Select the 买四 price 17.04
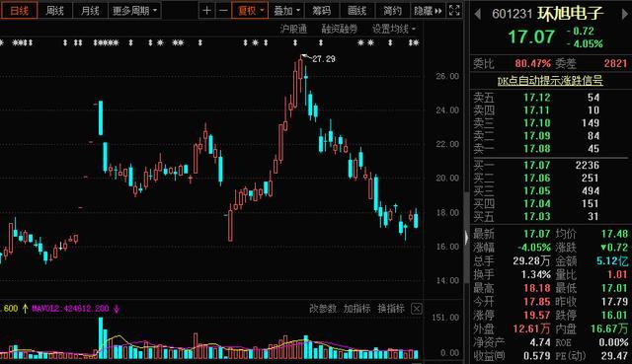The image size is (632, 364). point(537,204)
